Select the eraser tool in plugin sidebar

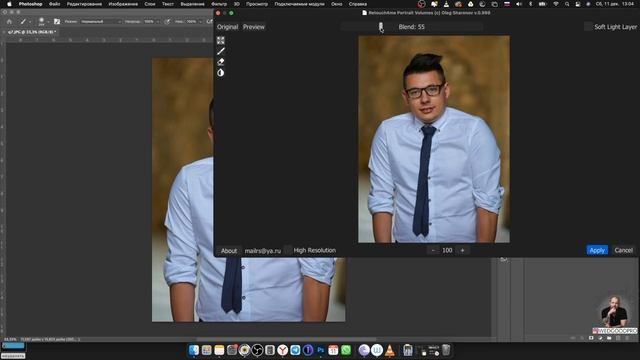point(221,62)
